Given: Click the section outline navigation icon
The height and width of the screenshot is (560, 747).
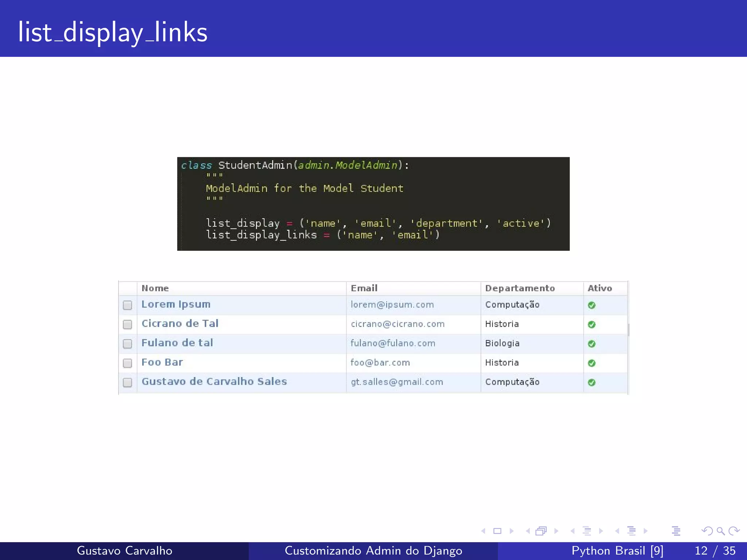Looking at the screenshot, I should tap(631, 531).
